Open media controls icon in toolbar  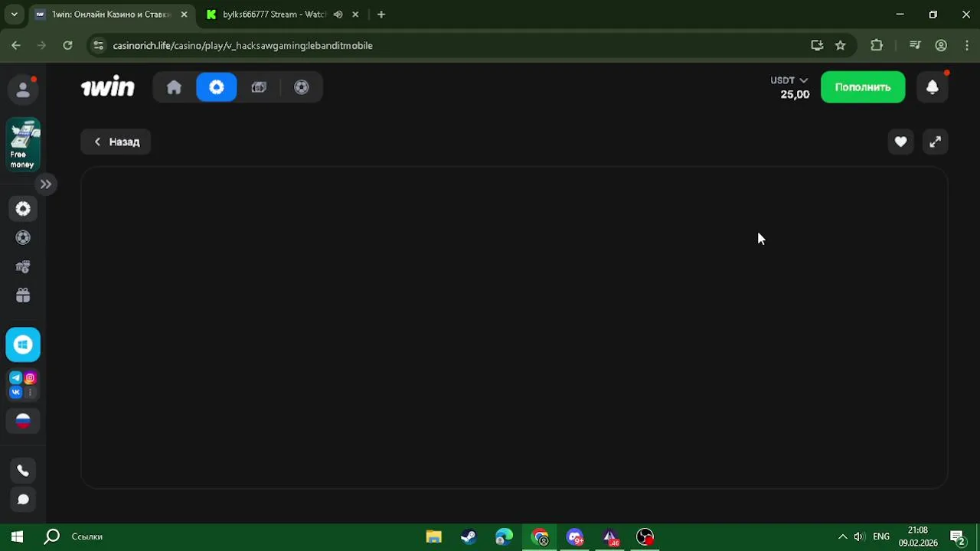pyautogui.click(x=915, y=45)
